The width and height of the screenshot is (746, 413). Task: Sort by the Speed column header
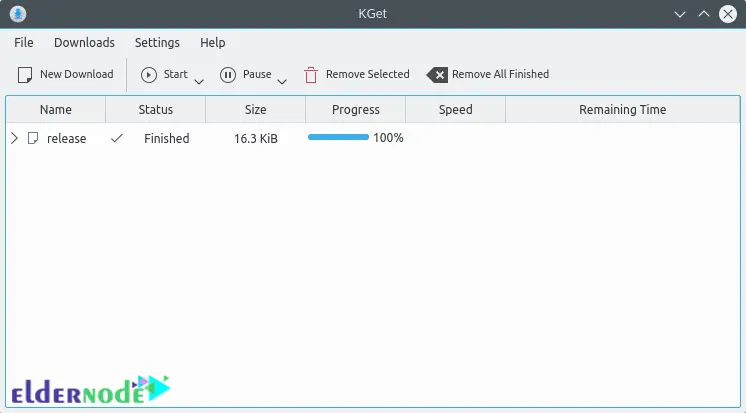(455, 109)
